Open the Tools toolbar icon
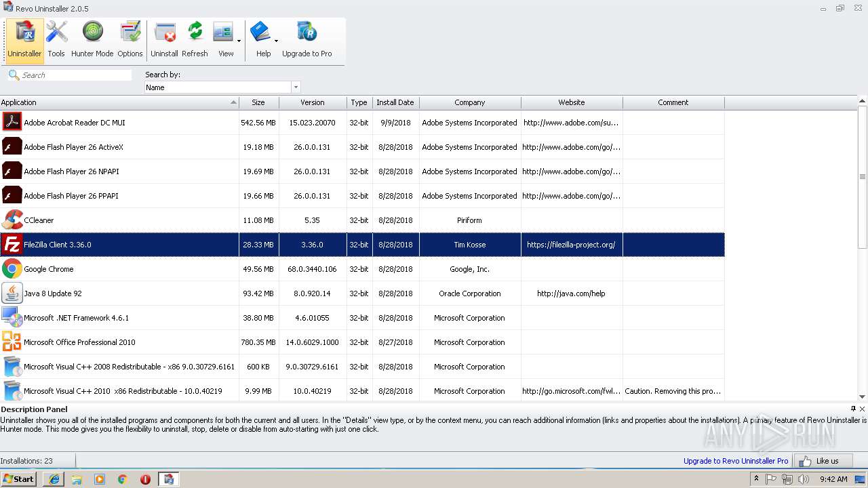 (x=56, y=40)
